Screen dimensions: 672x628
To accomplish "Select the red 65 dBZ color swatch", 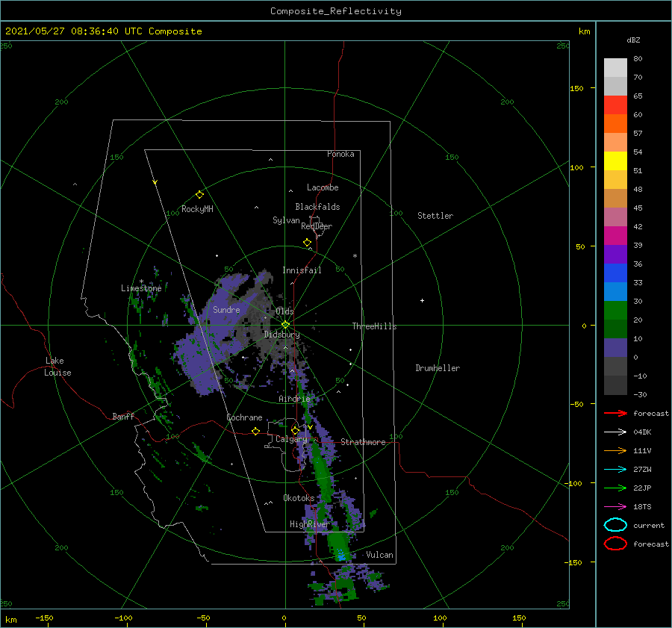I will coord(615,105).
